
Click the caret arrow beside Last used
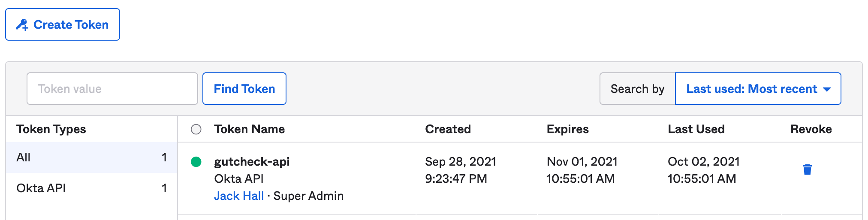(x=827, y=89)
